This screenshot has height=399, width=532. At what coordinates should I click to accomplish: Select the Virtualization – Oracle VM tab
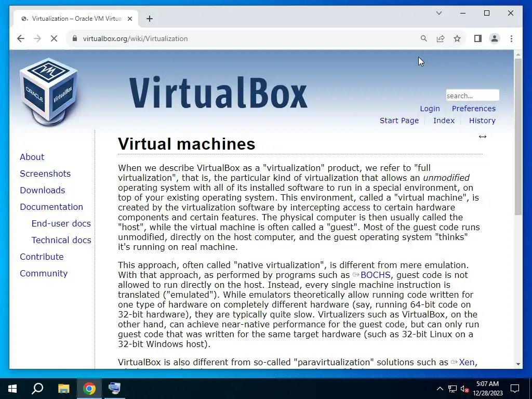[x=76, y=19]
